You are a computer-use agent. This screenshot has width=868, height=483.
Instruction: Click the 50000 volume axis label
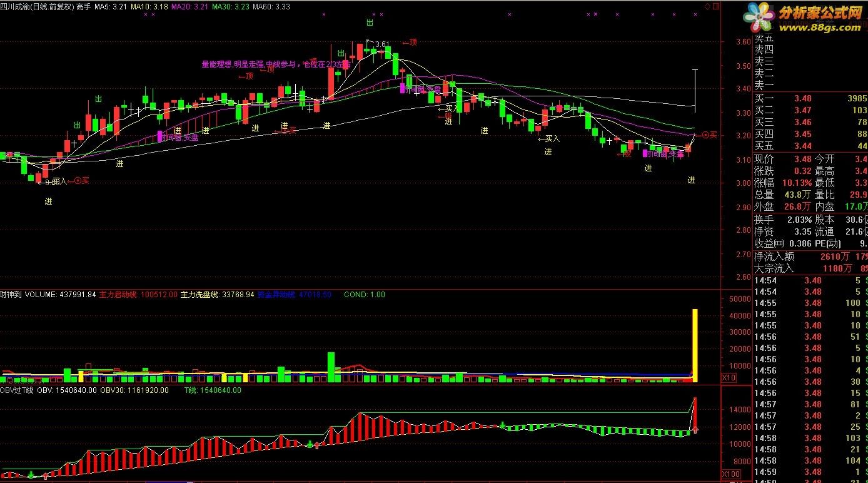[x=740, y=299]
